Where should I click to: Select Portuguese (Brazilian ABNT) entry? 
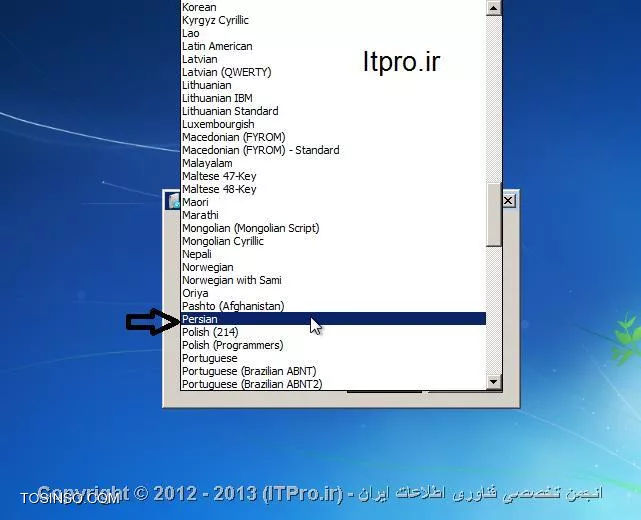coord(333,371)
